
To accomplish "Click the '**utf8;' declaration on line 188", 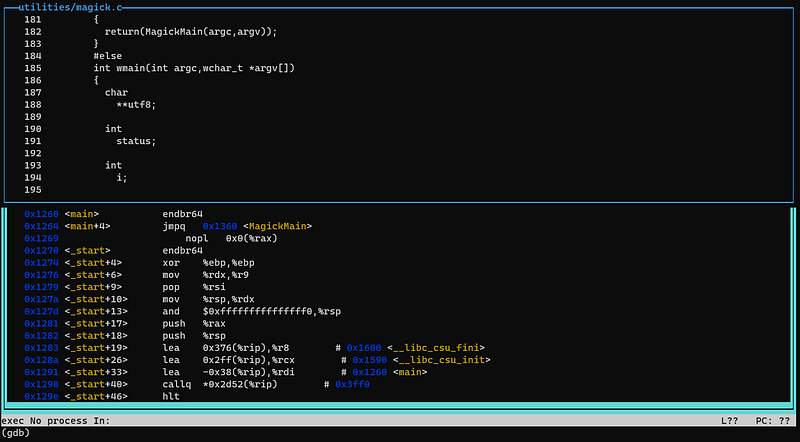I will (136, 105).
